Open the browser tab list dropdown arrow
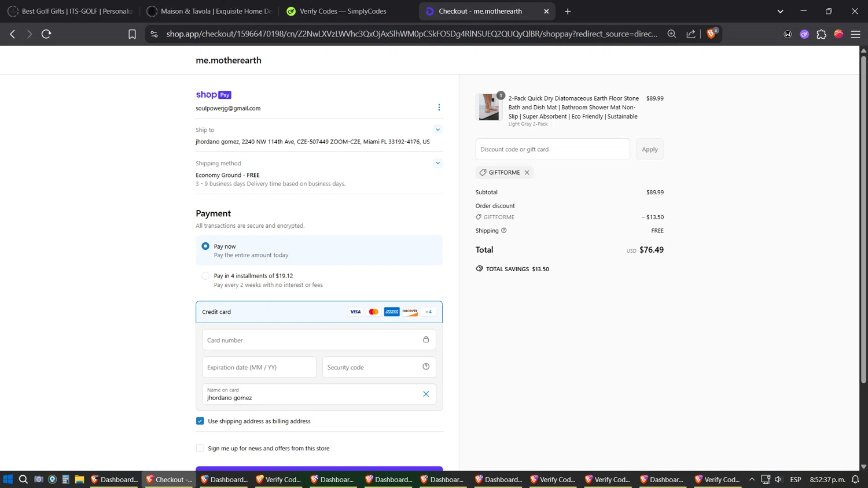 point(780,11)
